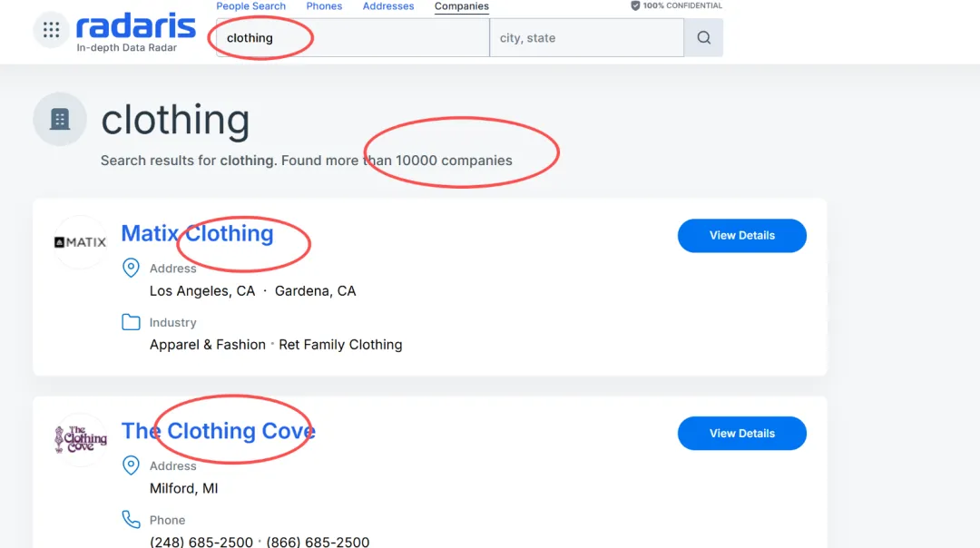Switch to Phones tab
The width and height of the screenshot is (980, 548).
pyautogui.click(x=324, y=6)
